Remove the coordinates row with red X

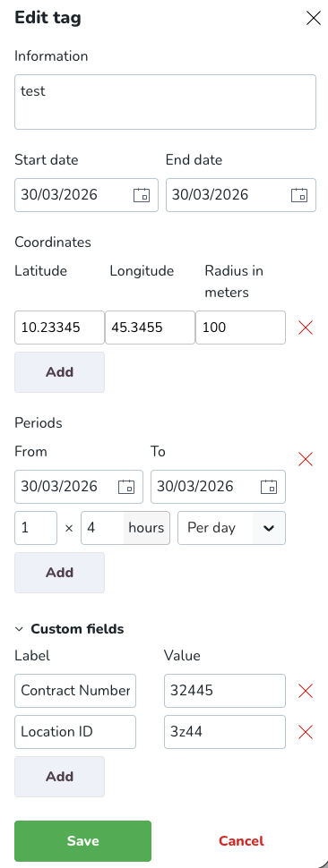(x=306, y=328)
